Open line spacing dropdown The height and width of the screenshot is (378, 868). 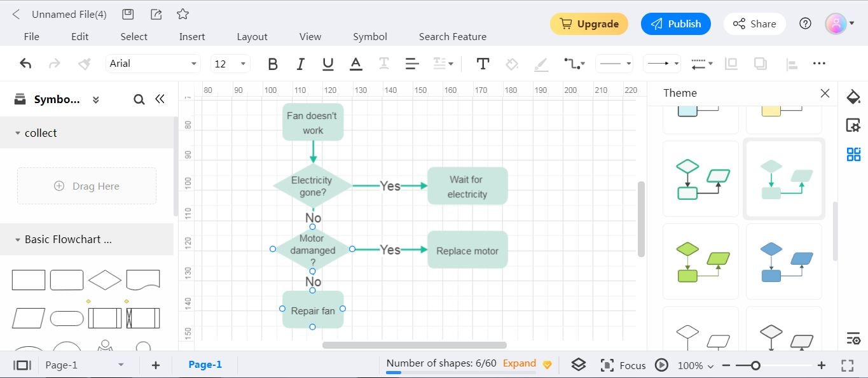point(443,64)
